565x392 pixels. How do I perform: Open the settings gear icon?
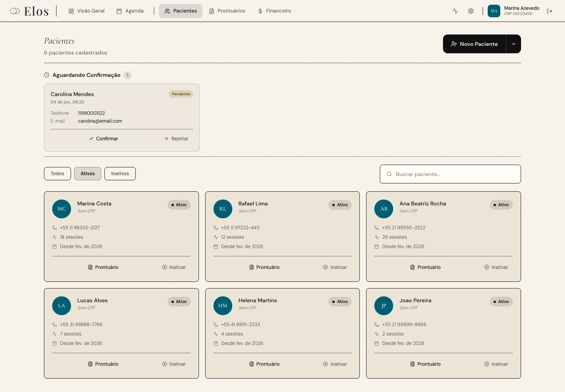[x=471, y=11]
